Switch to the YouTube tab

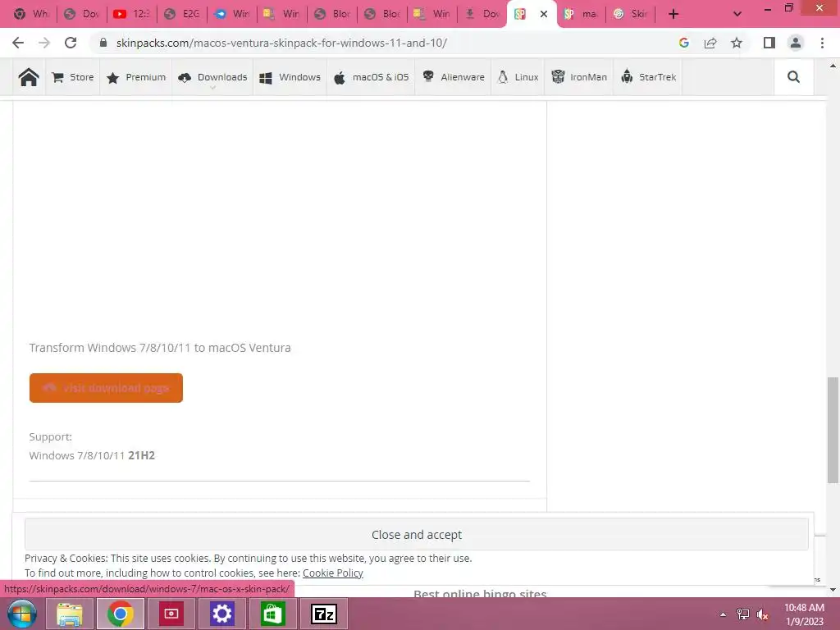tap(131, 14)
